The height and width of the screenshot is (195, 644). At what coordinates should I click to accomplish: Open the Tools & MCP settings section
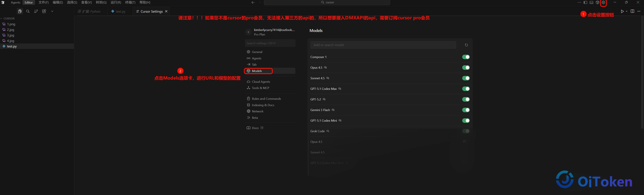click(x=260, y=88)
